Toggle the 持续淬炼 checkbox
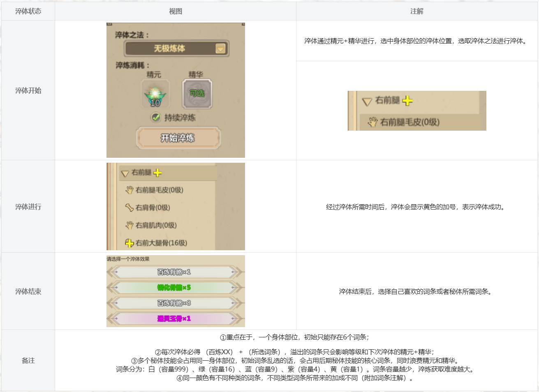Image resolution: width=539 pixels, height=392 pixels. (x=156, y=118)
